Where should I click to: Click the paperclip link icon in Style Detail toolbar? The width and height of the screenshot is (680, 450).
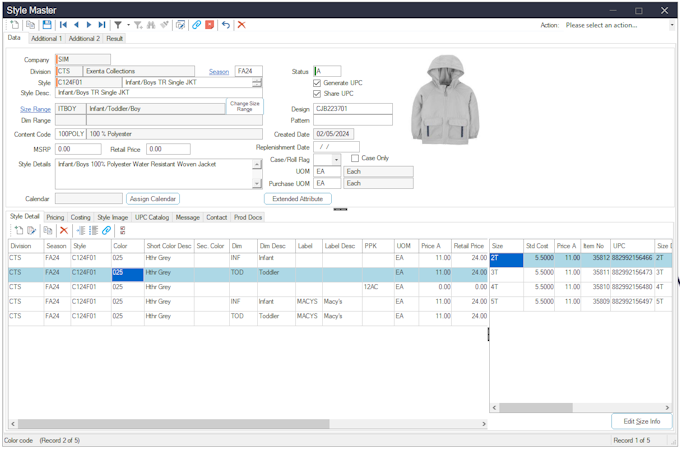point(106,230)
